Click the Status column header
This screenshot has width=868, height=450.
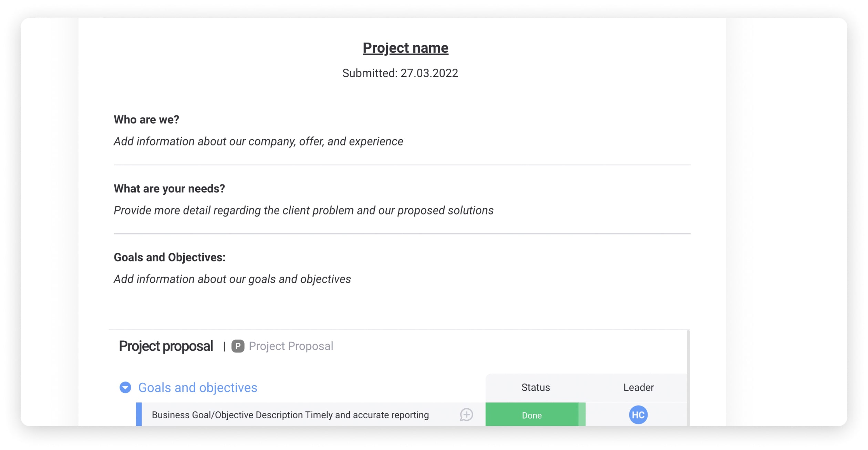pos(536,388)
